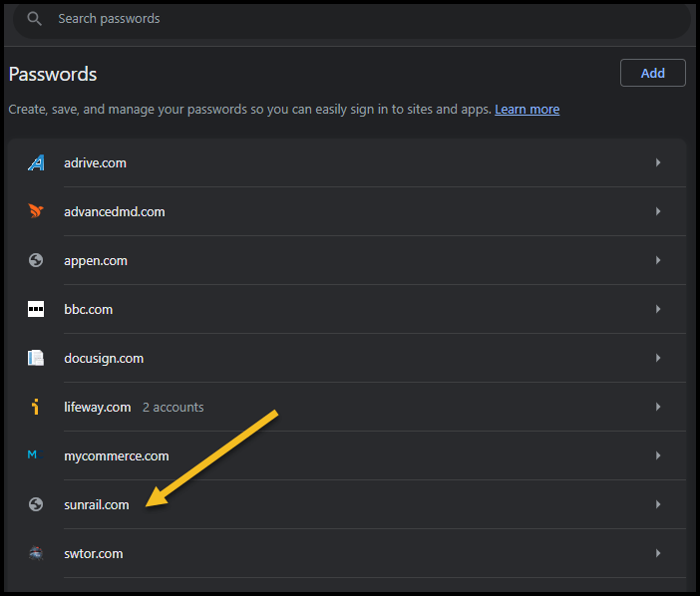
Task: Click the Add password button
Action: pyautogui.click(x=653, y=73)
